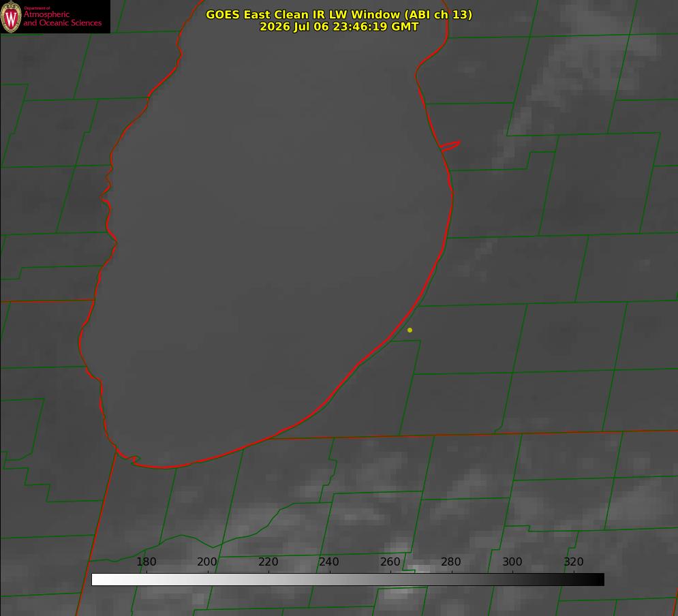Pick the 220 value on the colorbar scale
The width and height of the screenshot is (678, 616).
click(268, 561)
